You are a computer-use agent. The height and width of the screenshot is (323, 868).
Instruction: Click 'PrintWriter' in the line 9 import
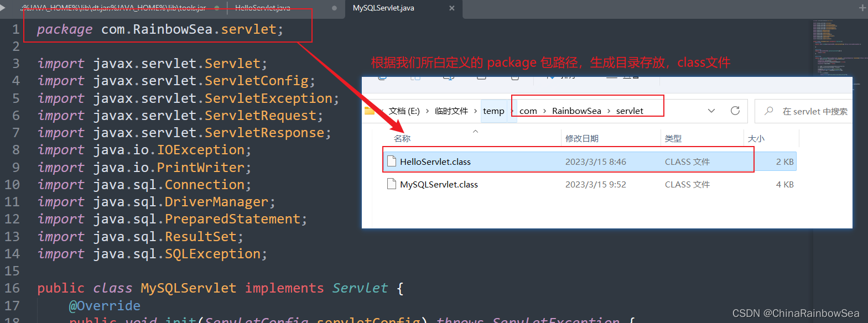pyautogui.click(x=201, y=167)
